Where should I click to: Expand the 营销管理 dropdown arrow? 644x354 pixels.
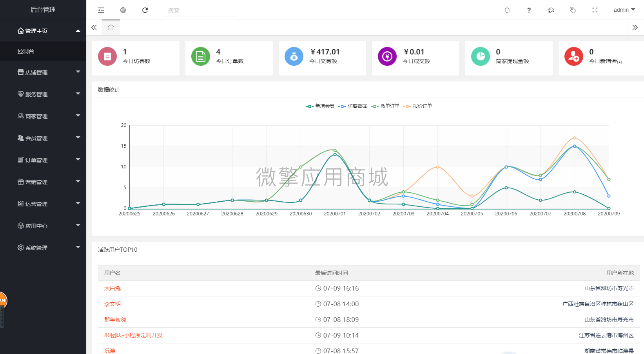pos(78,181)
